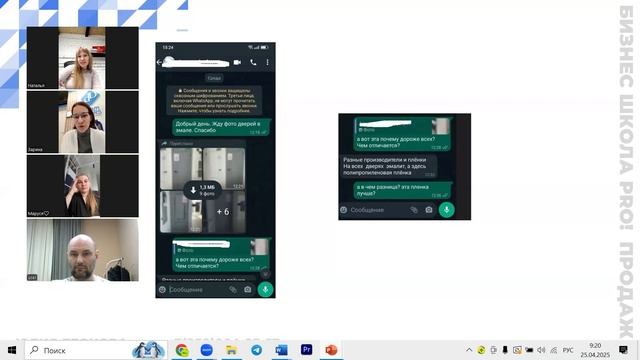
Task: Click the reply 'а вот эта почему дороже всех?' in the left chat
Action: pos(221,255)
